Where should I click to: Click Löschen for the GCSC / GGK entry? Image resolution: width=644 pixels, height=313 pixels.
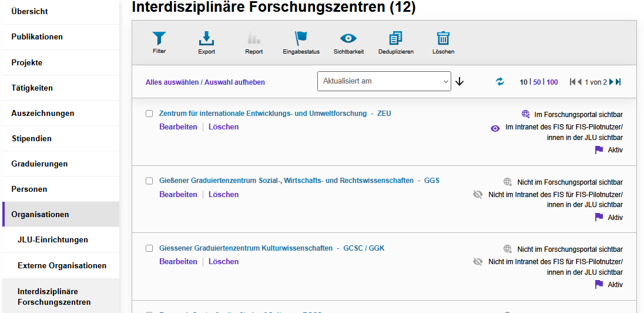[x=223, y=262]
